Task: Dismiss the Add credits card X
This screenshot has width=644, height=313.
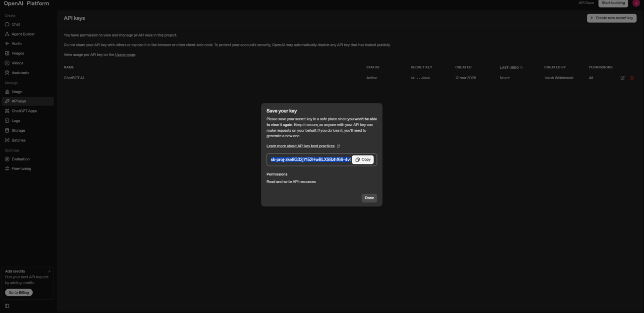Action: (x=49, y=271)
